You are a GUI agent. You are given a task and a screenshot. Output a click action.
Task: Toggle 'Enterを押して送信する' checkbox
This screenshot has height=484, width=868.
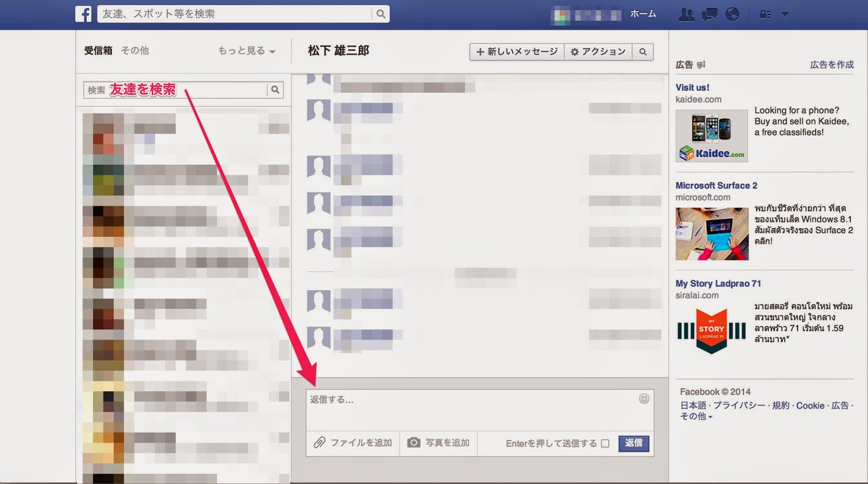coord(605,443)
